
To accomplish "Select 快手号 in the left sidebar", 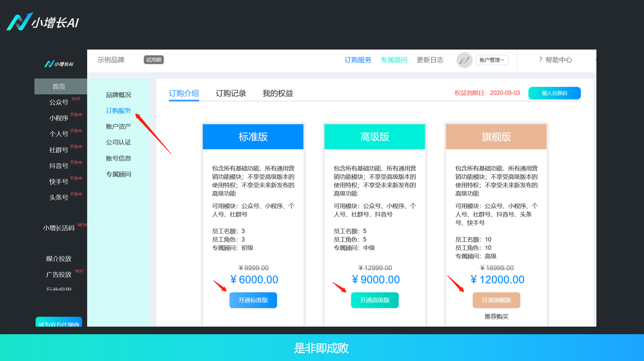I will pos(59,182).
